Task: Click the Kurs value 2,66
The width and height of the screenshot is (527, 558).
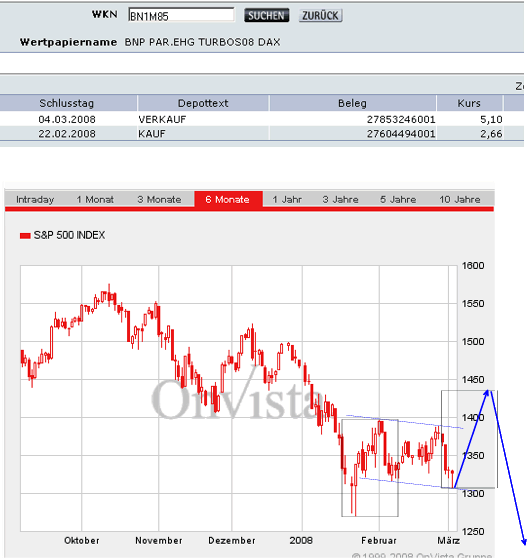Action: point(491,134)
